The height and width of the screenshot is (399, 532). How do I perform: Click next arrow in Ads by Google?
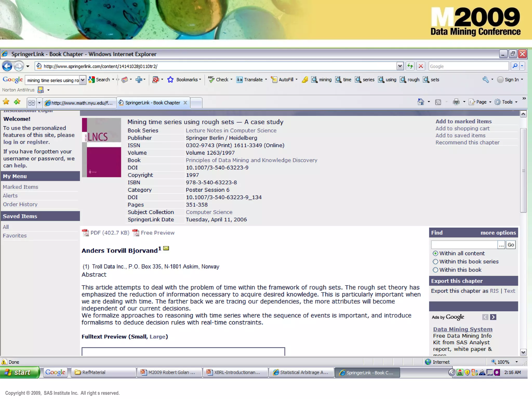point(493,317)
